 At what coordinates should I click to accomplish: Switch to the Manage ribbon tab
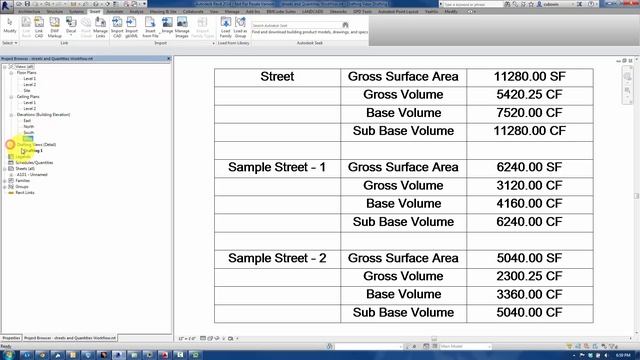pos(232,12)
